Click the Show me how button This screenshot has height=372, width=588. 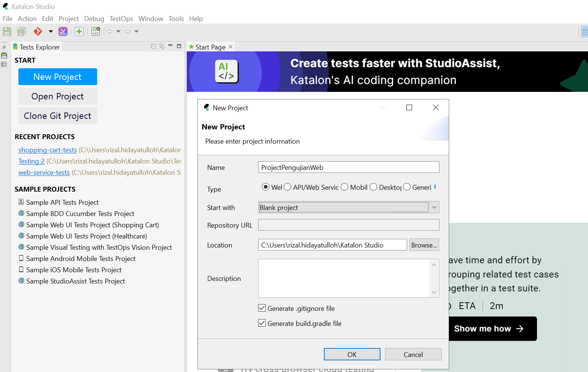492,329
